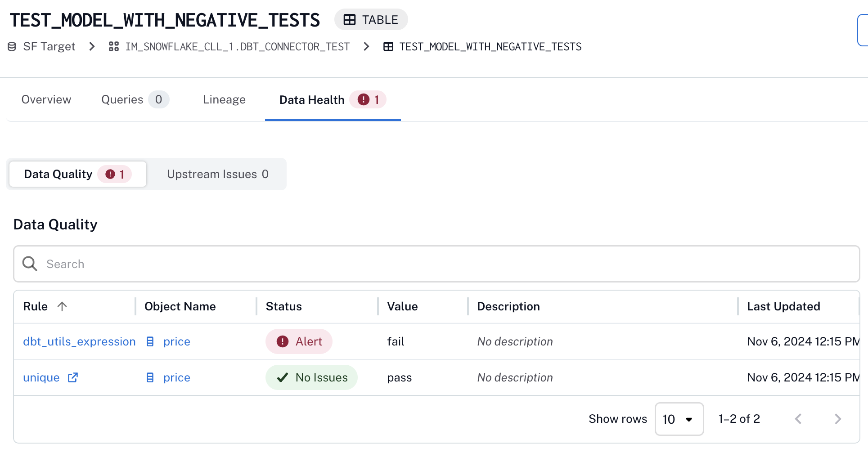868x453 pixels.
Task: Open the external link icon next to unique
Action: pos(73,377)
